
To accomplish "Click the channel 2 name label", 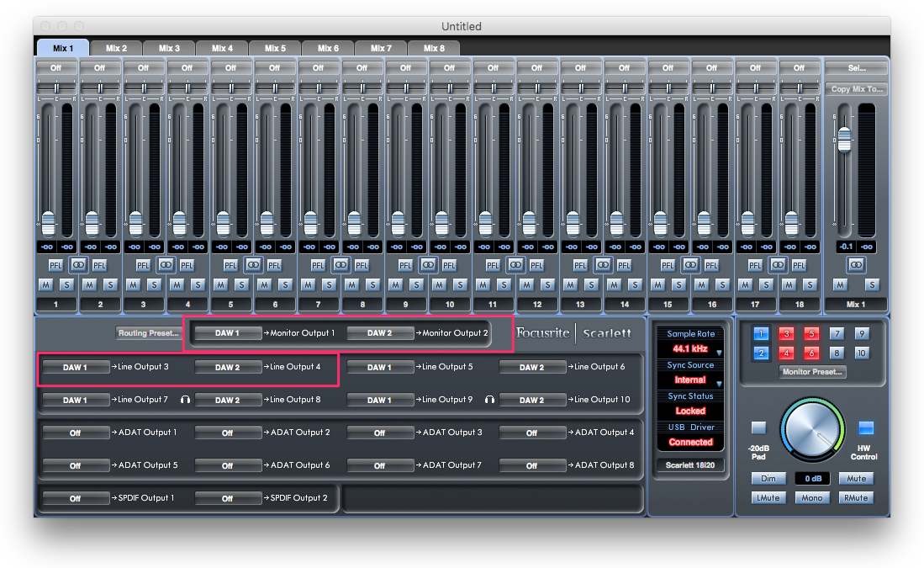I will 99,305.
